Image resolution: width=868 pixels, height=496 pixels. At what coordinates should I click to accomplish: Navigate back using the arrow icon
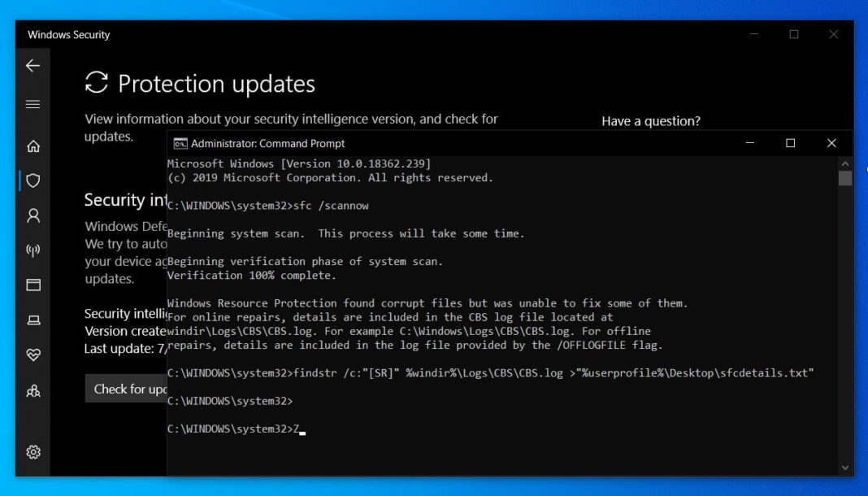33,67
